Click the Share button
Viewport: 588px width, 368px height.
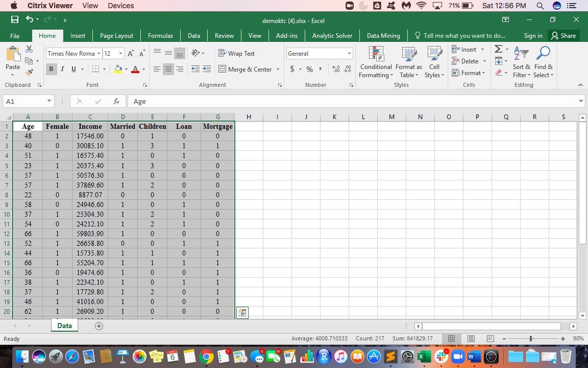563,36
